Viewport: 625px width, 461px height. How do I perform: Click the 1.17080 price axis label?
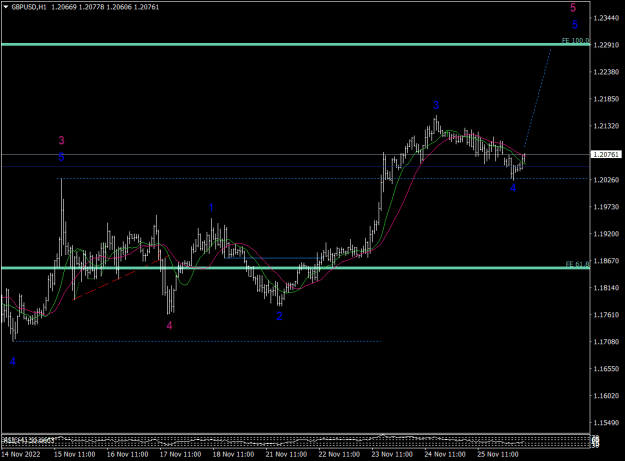605,342
